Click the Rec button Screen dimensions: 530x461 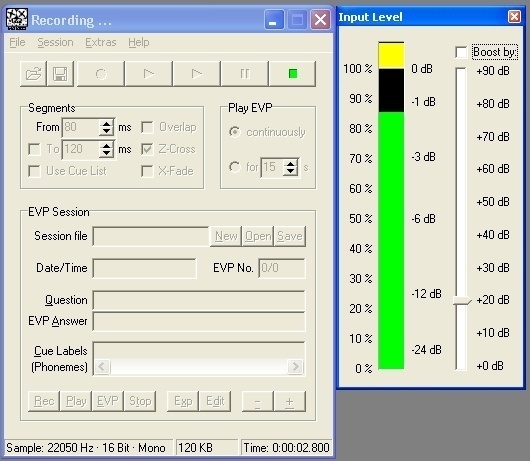point(44,401)
